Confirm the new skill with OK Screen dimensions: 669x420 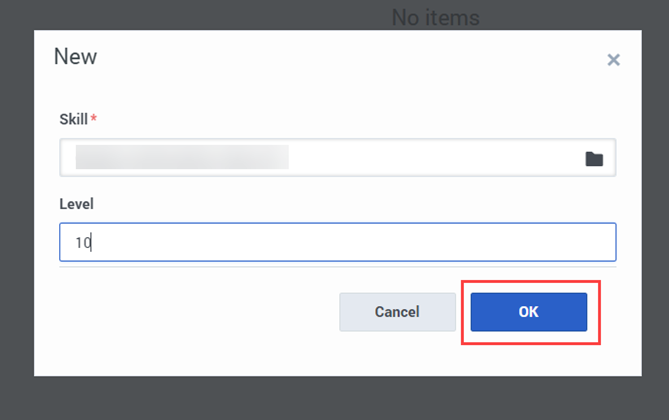[x=528, y=312]
